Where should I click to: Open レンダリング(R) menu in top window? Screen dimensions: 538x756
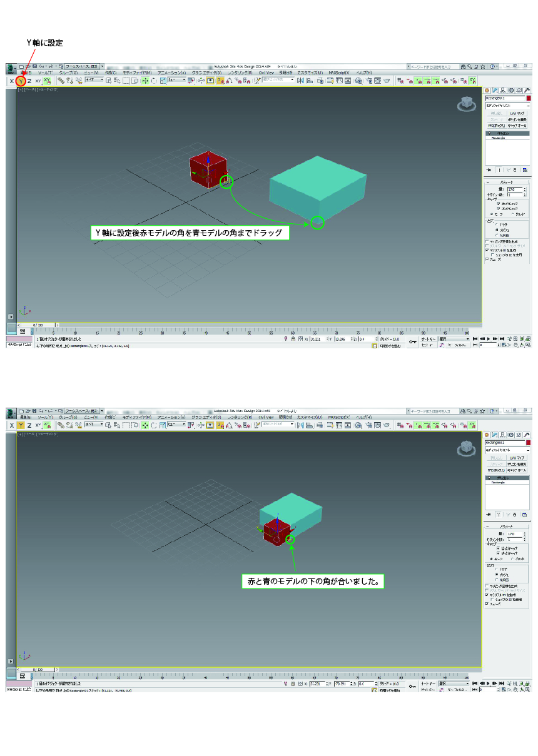click(240, 73)
